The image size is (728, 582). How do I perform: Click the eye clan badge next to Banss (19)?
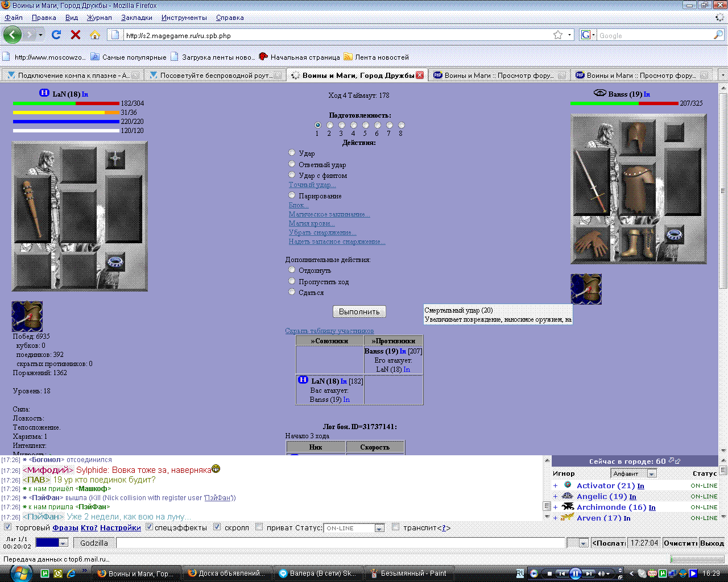pos(599,93)
